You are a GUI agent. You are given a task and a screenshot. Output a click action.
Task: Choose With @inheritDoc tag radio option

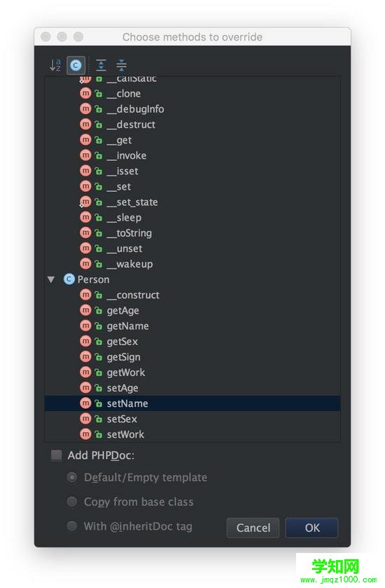[x=72, y=526]
